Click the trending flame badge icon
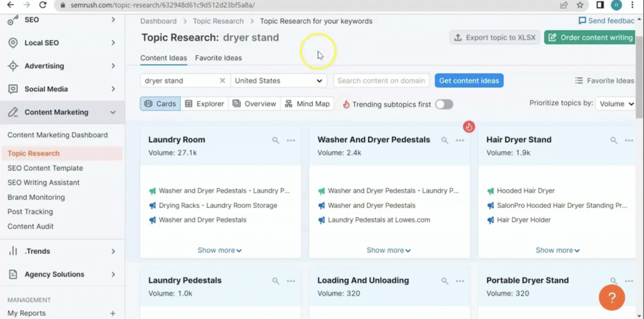 pos(469,127)
